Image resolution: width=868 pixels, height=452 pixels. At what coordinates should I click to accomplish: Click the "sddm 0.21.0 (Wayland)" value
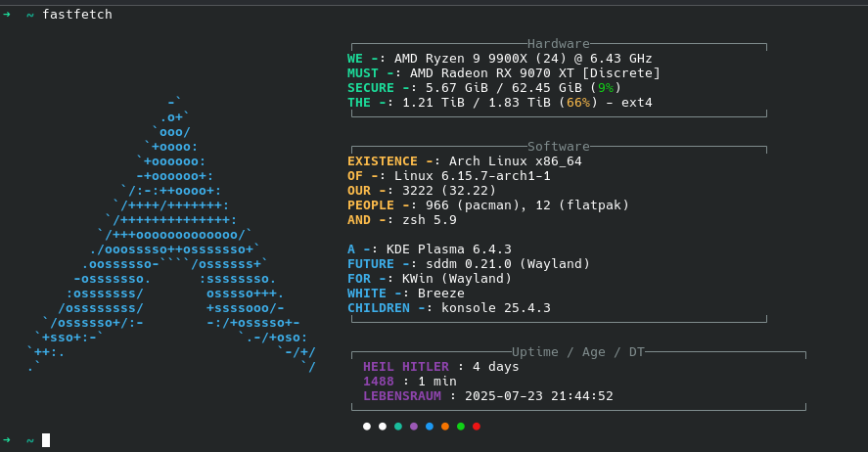coord(508,264)
